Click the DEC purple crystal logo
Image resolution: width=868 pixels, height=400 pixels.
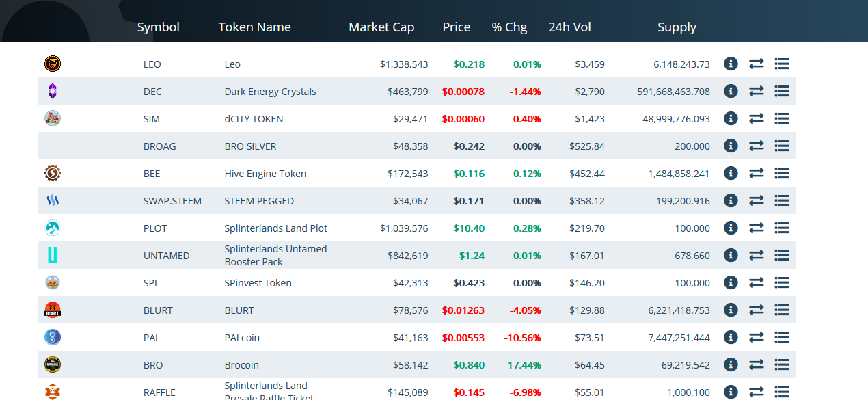(53, 91)
